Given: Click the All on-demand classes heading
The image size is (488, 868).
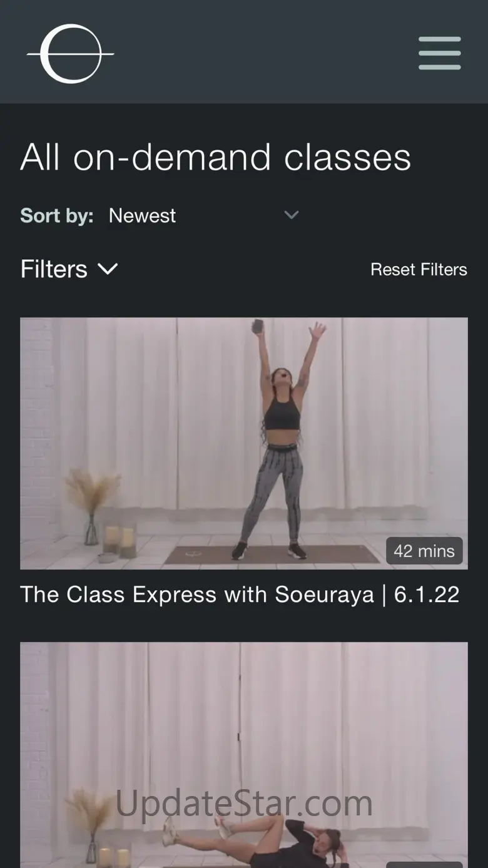Looking at the screenshot, I should (216, 157).
